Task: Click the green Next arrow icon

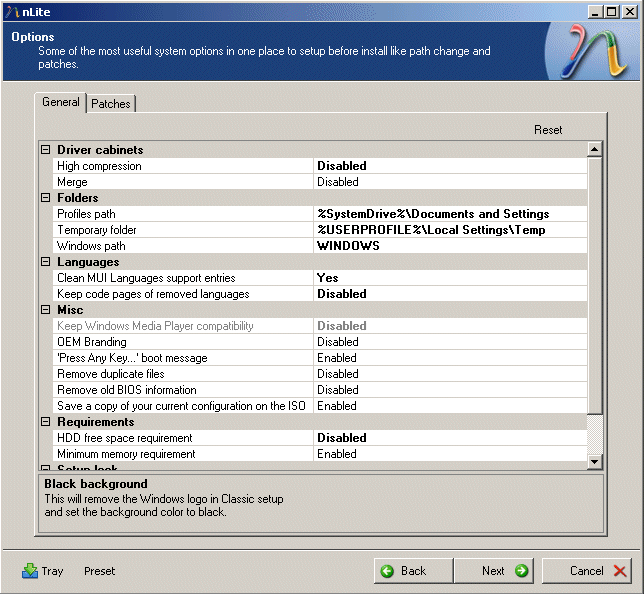Action: 522,571
